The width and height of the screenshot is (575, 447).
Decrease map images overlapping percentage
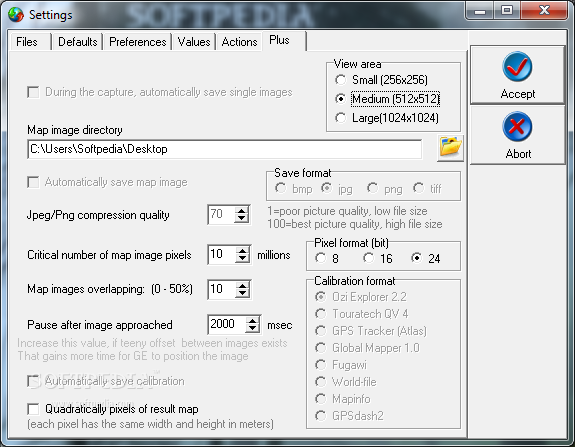pos(242,293)
